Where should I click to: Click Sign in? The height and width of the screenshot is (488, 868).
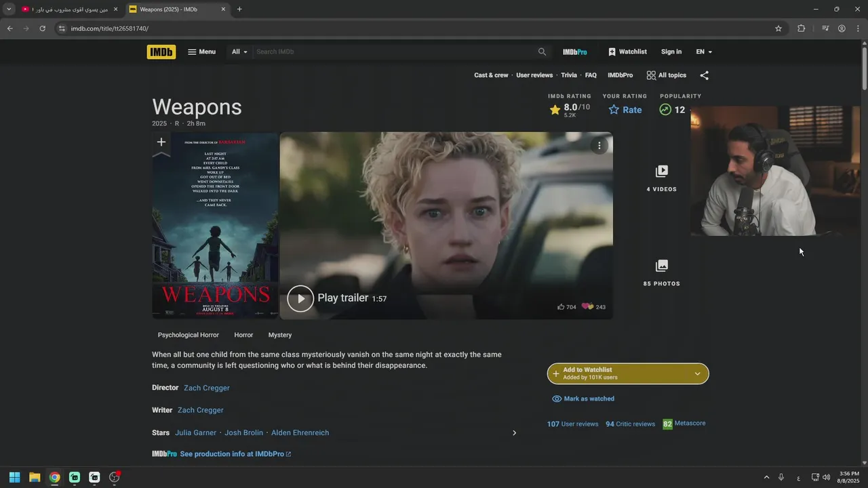pos(671,52)
